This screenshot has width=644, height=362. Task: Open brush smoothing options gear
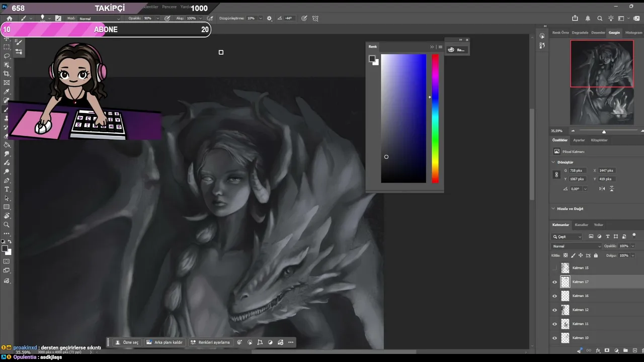click(269, 18)
